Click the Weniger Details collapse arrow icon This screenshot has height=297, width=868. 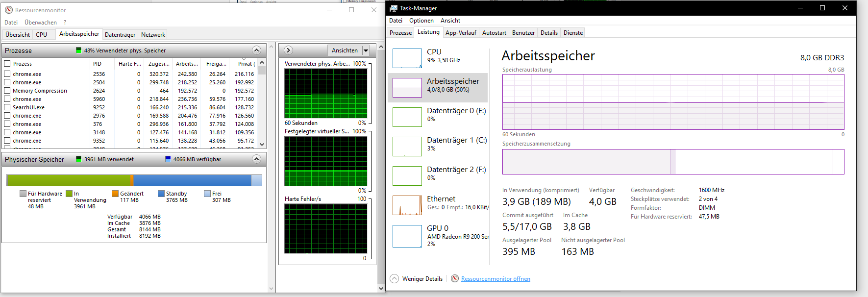(395, 279)
